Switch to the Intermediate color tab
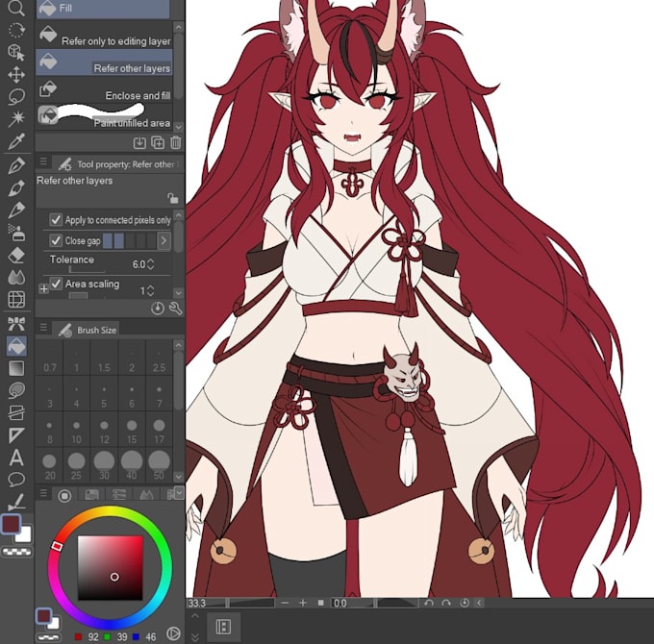The image size is (654, 644). tap(146, 495)
